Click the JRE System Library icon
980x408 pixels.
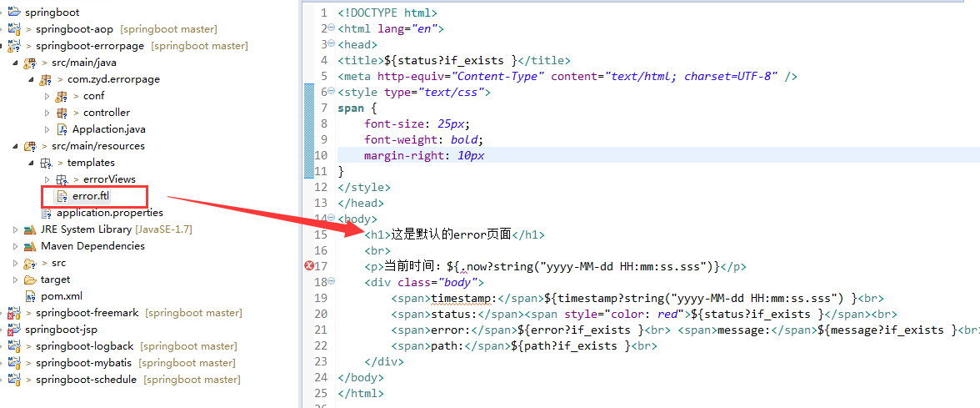(x=29, y=229)
